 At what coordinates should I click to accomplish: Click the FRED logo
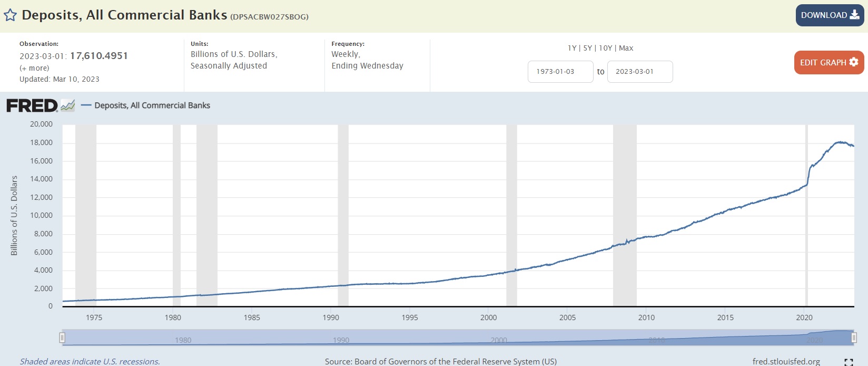32,105
